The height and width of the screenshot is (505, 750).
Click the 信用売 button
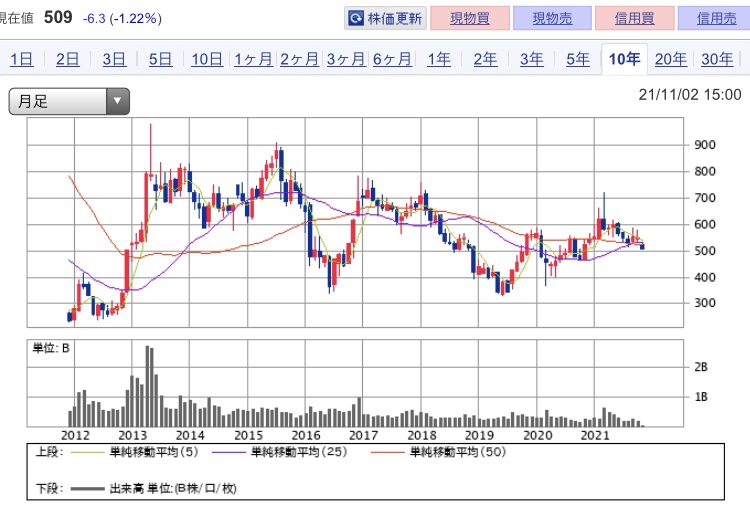pyautogui.click(x=716, y=19)
